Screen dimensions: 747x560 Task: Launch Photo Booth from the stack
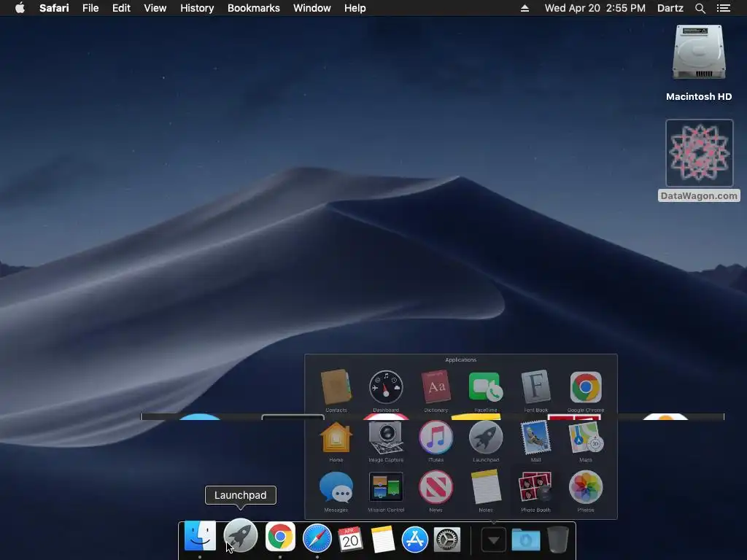[536, 487]
